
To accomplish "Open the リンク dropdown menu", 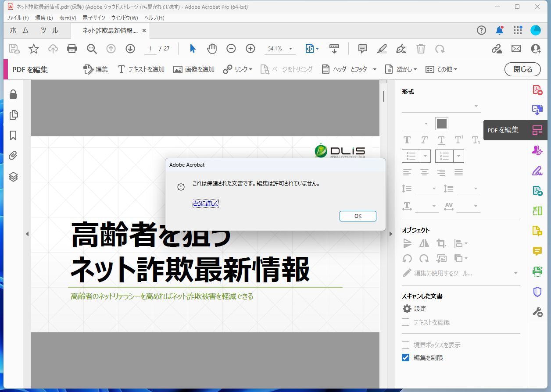I will (237, 69).
